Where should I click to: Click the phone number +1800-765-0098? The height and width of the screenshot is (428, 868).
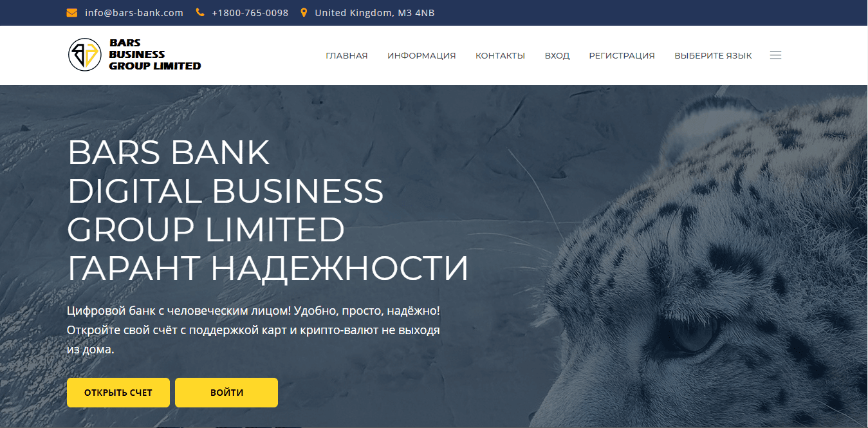tap(250, 13)
